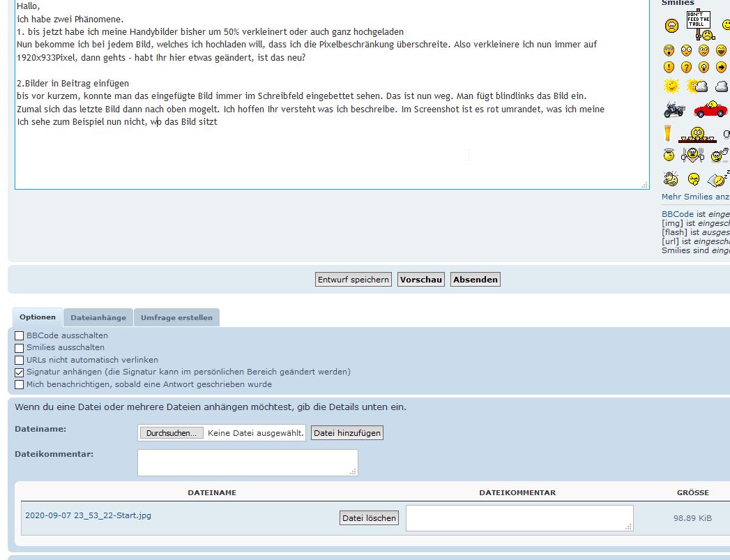
Task: Insert the motorcycle smiley
Action: click(674, 110)
